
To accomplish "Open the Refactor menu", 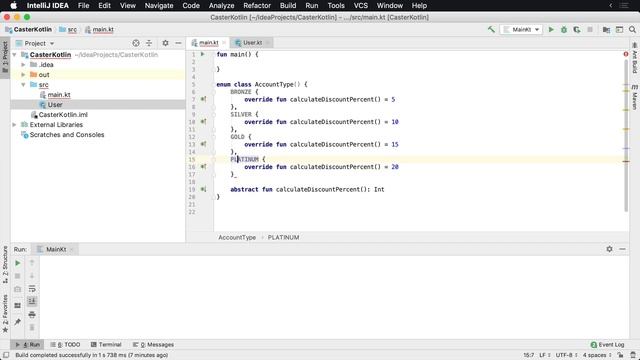I will point(257,6).
